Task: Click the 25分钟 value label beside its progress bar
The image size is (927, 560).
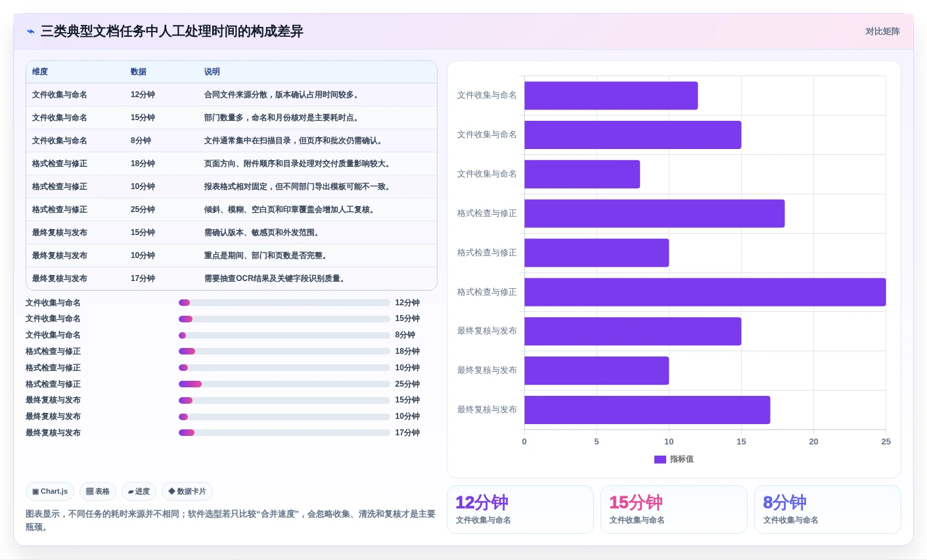Action: (x=407, y=384)
